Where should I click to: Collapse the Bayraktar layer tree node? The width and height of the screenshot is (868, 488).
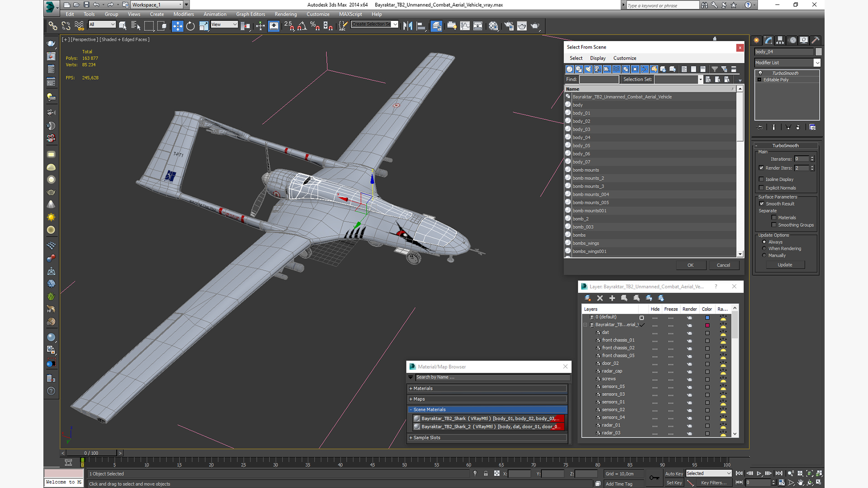coord(585,325)
